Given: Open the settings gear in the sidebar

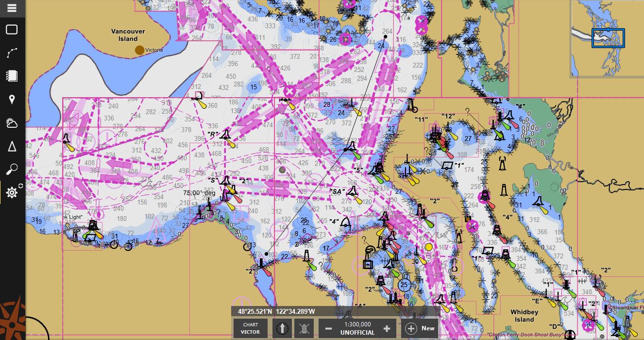Looking at the screenshot, I should click(11, 192).
